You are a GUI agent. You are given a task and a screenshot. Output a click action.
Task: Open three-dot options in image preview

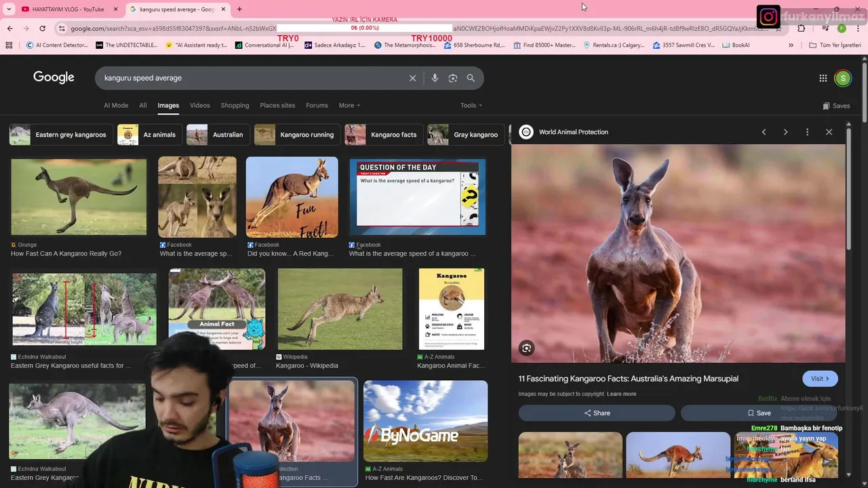point(807,132)
